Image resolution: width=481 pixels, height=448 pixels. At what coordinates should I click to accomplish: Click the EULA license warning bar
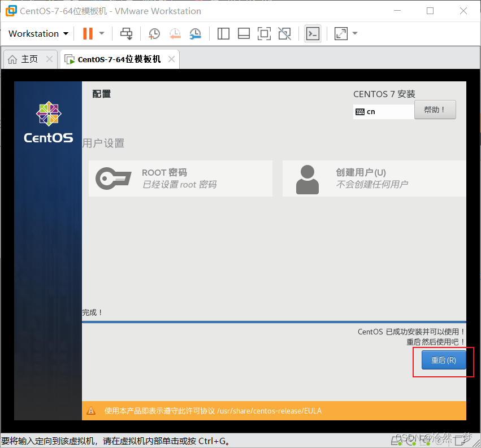point(274,411)
